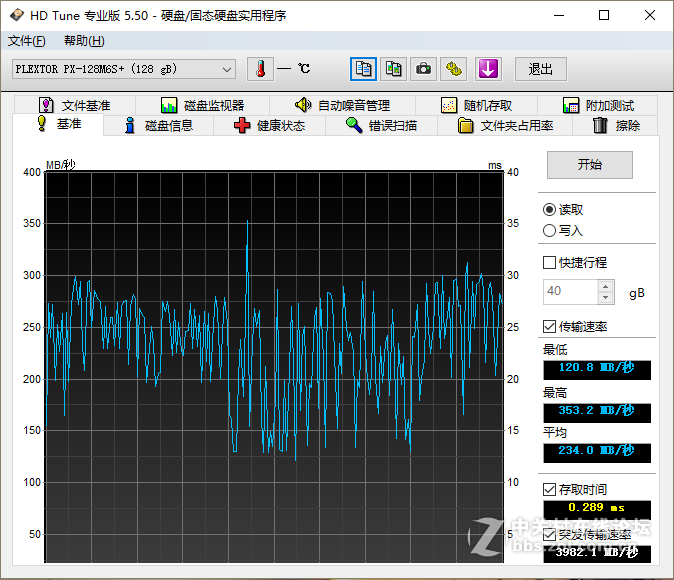Screen dimensions: 674x580
Task: Click the average speed 234.0 MB/秒 value
Action: 597,453
